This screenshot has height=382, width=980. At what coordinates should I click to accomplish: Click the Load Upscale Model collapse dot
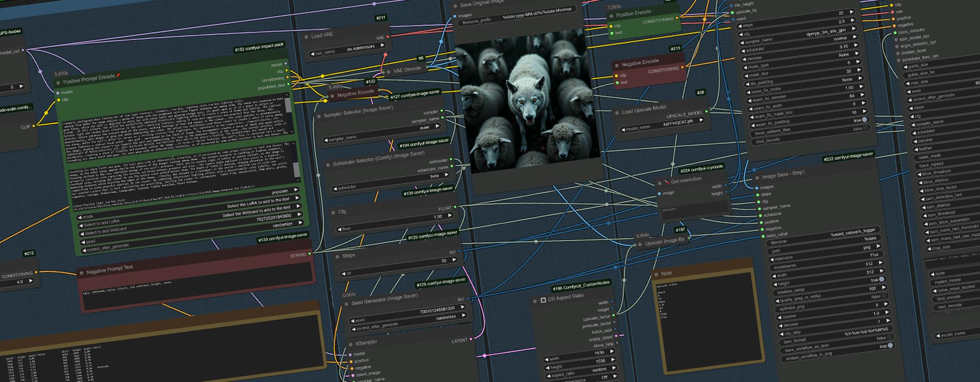pos(617,113)
